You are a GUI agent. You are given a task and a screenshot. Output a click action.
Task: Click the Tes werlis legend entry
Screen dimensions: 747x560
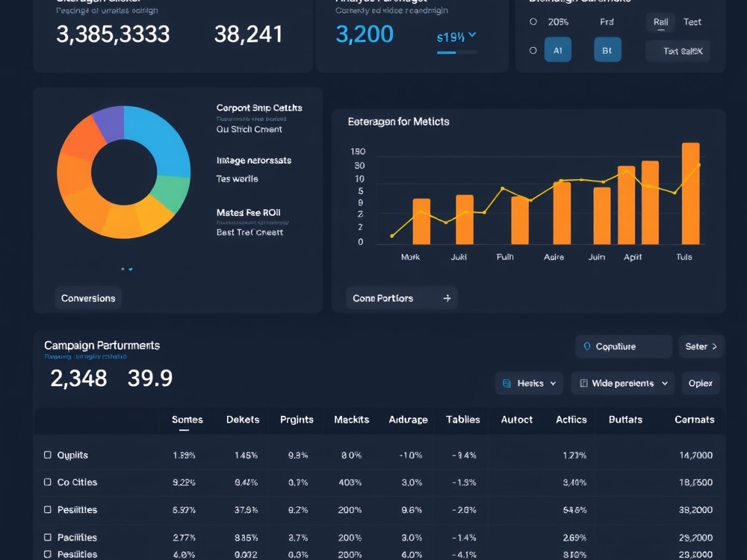(x=237, y=178)
